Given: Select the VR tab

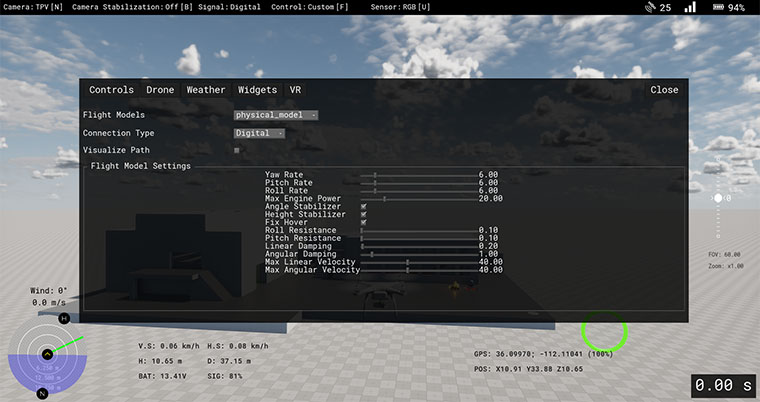Looking at the screenshot, I should tap(296, 90).
